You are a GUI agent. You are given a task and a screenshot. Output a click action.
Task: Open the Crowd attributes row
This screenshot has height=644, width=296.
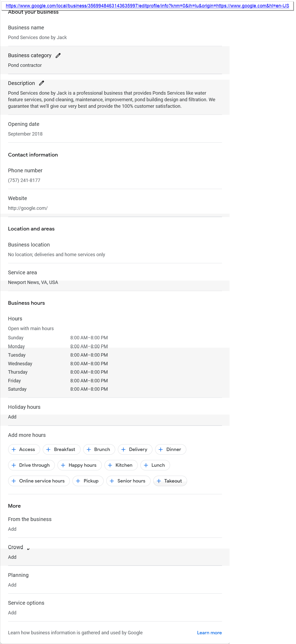pyautogui.click(x=115, y=552)
